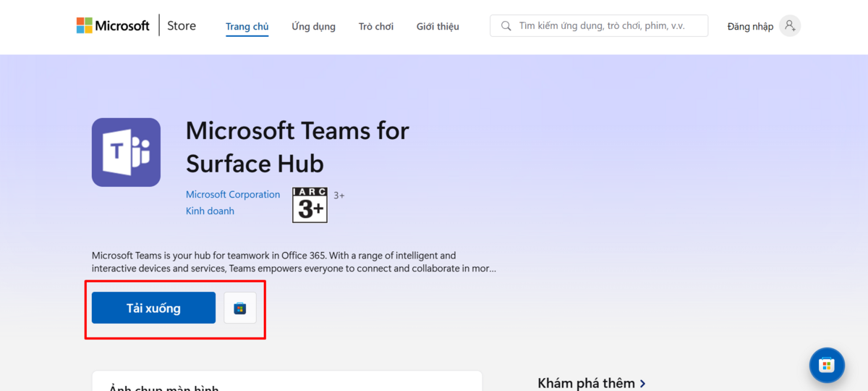Focus the app search input field

pyautogui.click(x=599, y=26)
